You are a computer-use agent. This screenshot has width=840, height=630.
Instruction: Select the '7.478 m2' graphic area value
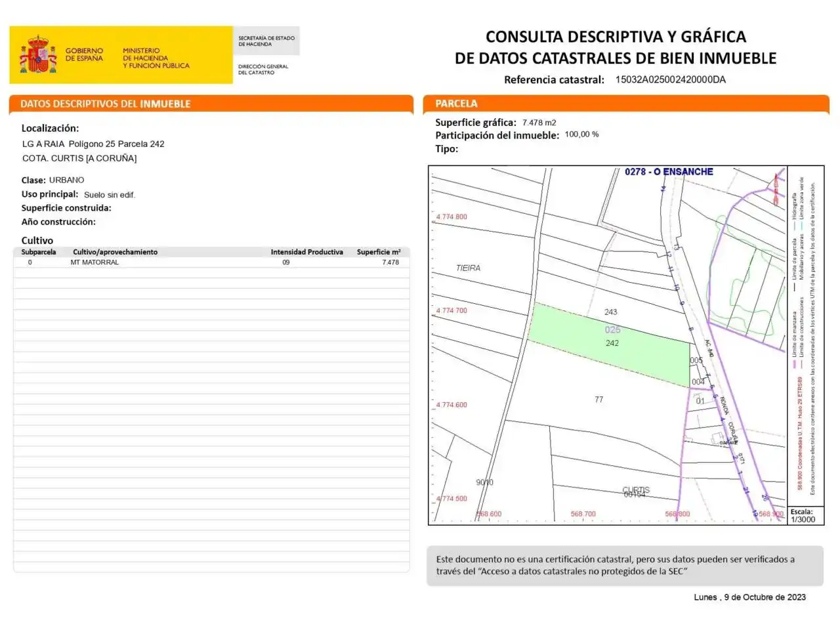tap(539, 123)
